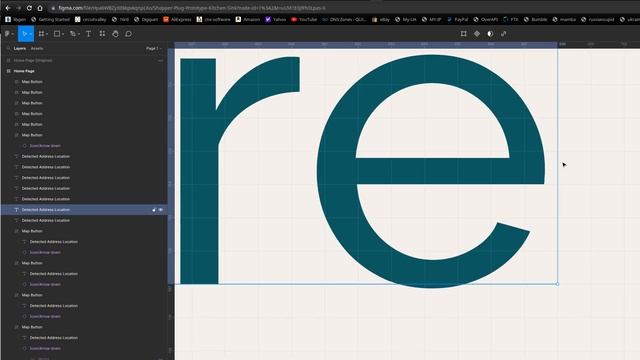
Task: Click the search icon in Layers panel
Action: [x=8, y=48]
